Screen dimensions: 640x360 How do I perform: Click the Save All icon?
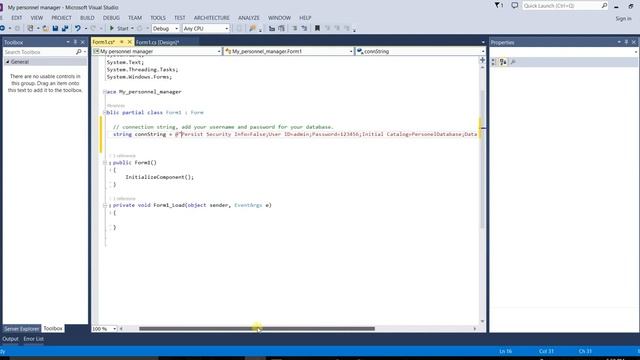tap(65, 29)
